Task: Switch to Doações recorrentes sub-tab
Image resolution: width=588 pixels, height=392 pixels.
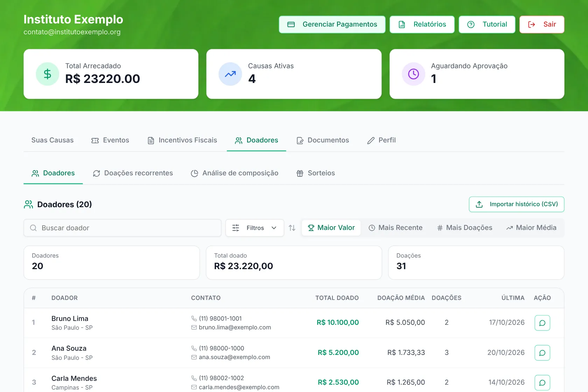Action: click(x=133, y=173)
